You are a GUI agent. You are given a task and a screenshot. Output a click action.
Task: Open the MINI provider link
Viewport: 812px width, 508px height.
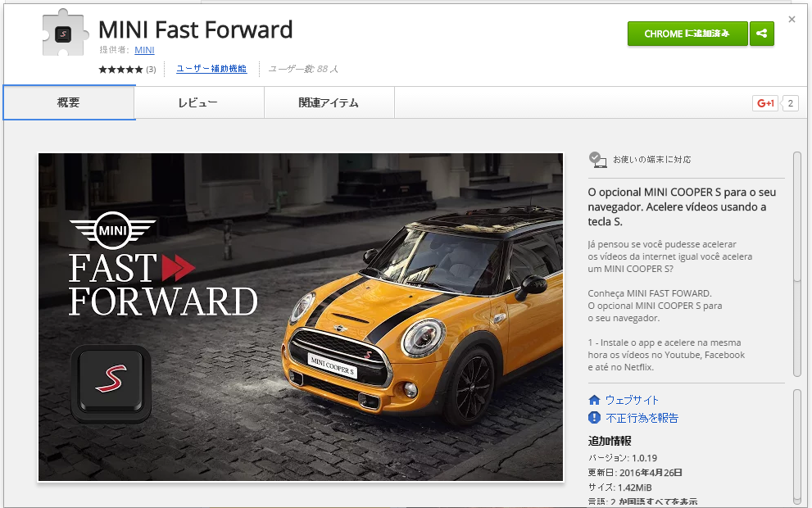[x=144, y=50]
